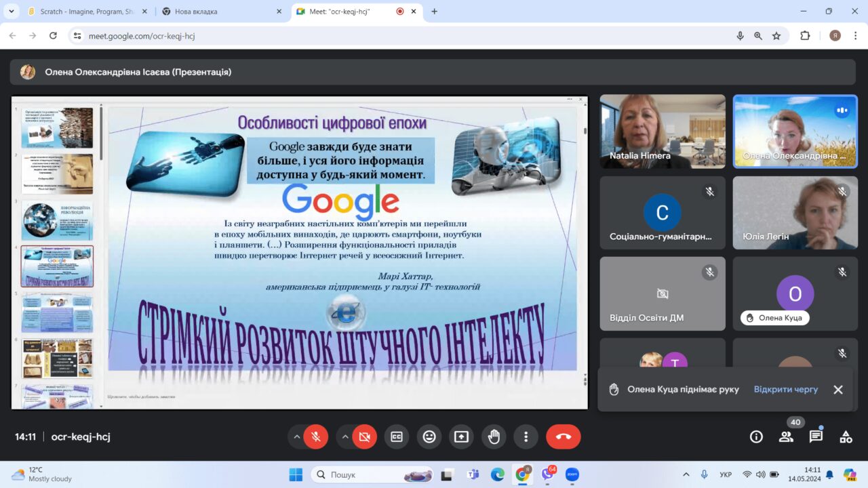Viewport: 868px width, 488px height.
Task: Click the browser forward arrow
Action: (33, 35)
